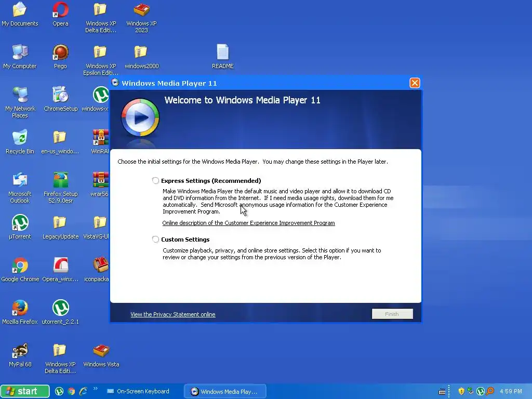This screenshot has width=532, height=399.
Task: Select WinRAR desktop icon
Action: point(100,142)
